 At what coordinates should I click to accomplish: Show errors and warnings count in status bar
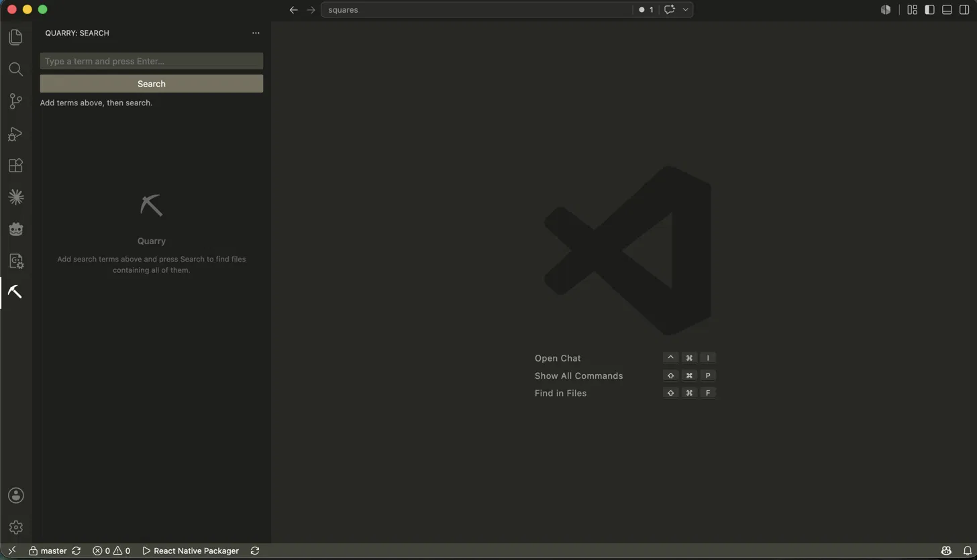coord(111,551)
